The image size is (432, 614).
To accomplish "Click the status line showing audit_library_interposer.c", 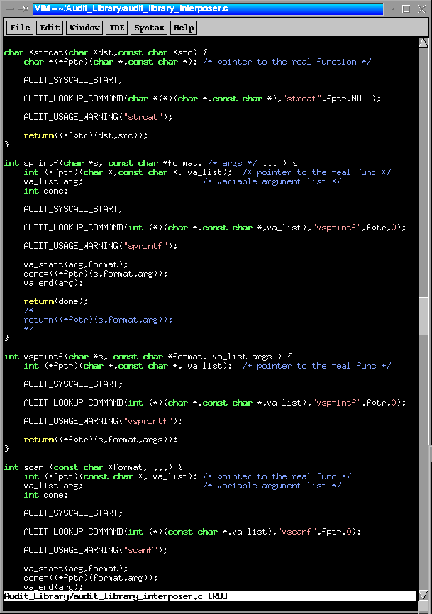I will [210, 596].
